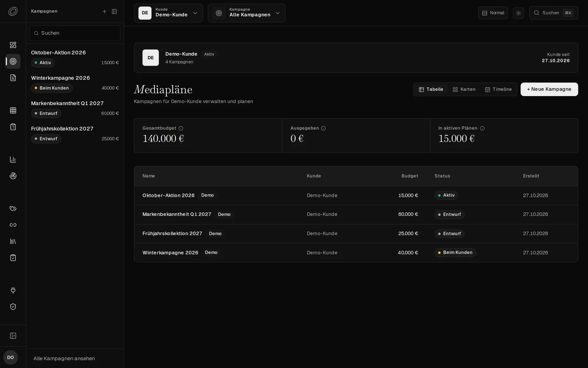Add a campaign with the plus icon
The width and height of the screenshot is (588, 368).
(x=104, y=11)
